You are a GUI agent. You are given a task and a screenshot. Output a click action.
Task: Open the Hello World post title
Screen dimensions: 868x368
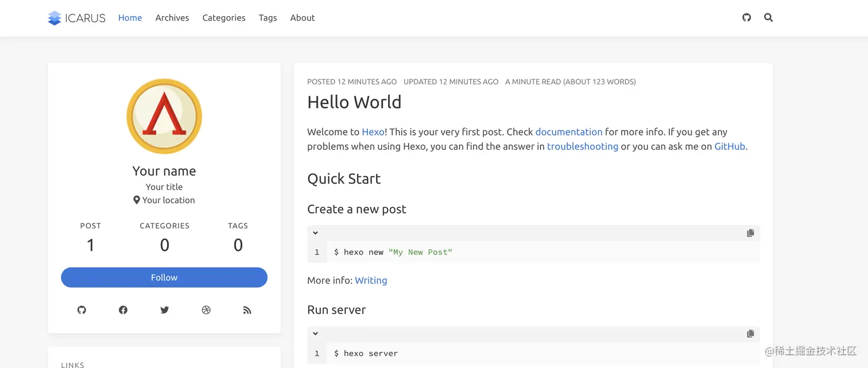(354, 102)
